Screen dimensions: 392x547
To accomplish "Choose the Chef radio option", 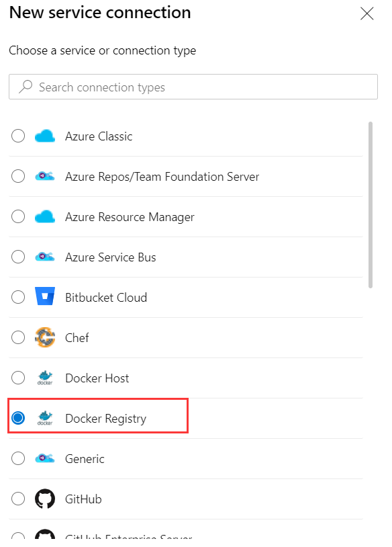I will pyautogui.click(x=18, y=337).
